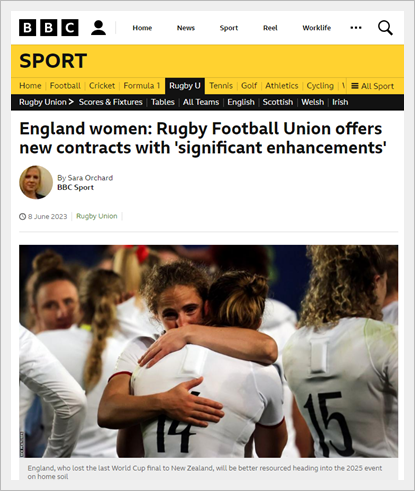The height and width of the screenshot is (491, 415).
Task: Open the account sign-in profile icon
Action: (x=98, y=28)
